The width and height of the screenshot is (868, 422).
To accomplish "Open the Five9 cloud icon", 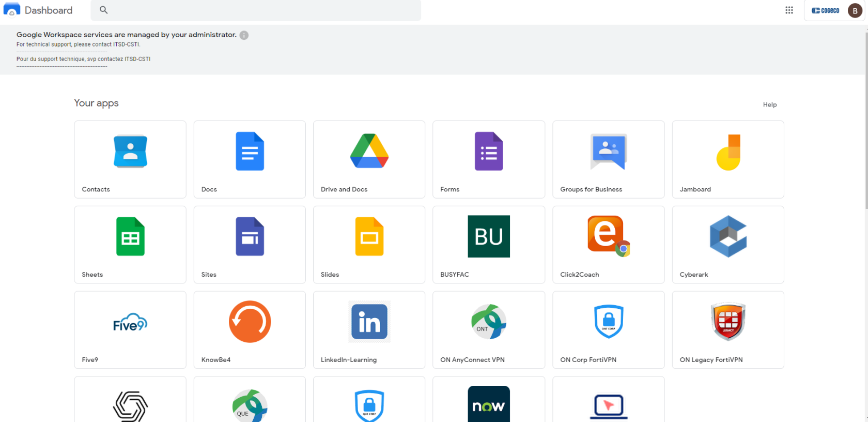I will click(130, 322).
